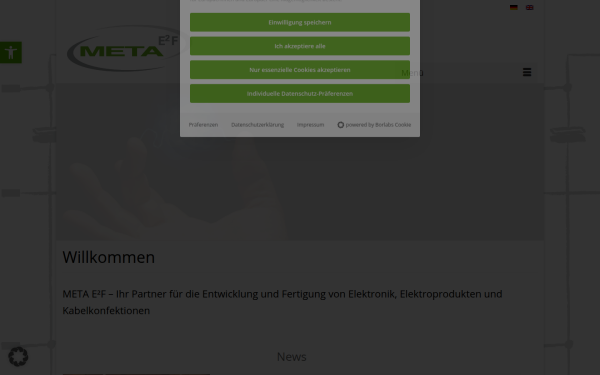The image size is (600, 375).
Task: Open Individuelle Datenschutz-Präferenzen
Action: click(300, 93)
